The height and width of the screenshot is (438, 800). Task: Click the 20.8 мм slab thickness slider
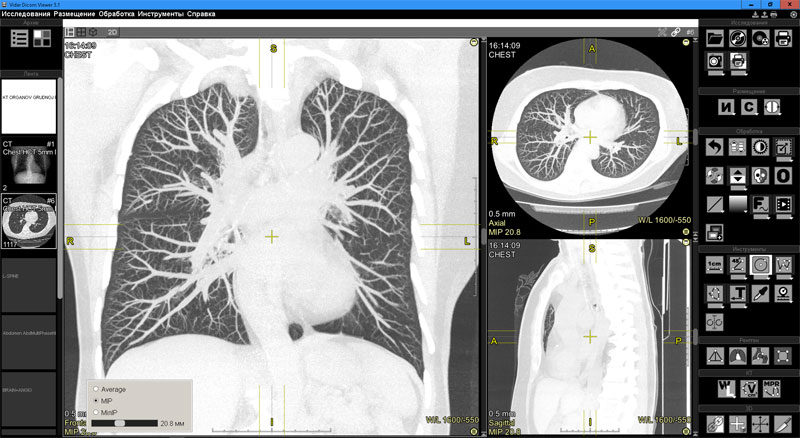coord(124,423)
